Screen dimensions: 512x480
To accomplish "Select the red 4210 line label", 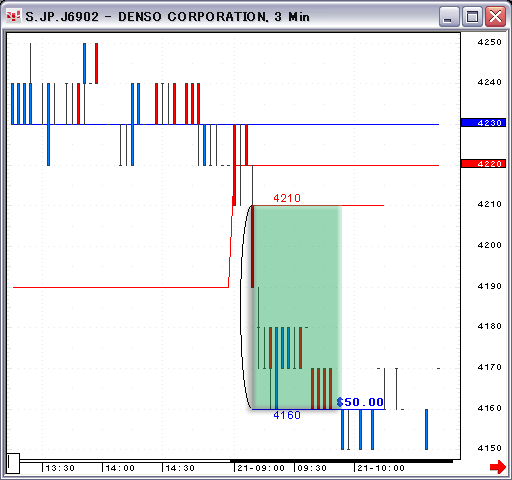I will coord(287,198).
